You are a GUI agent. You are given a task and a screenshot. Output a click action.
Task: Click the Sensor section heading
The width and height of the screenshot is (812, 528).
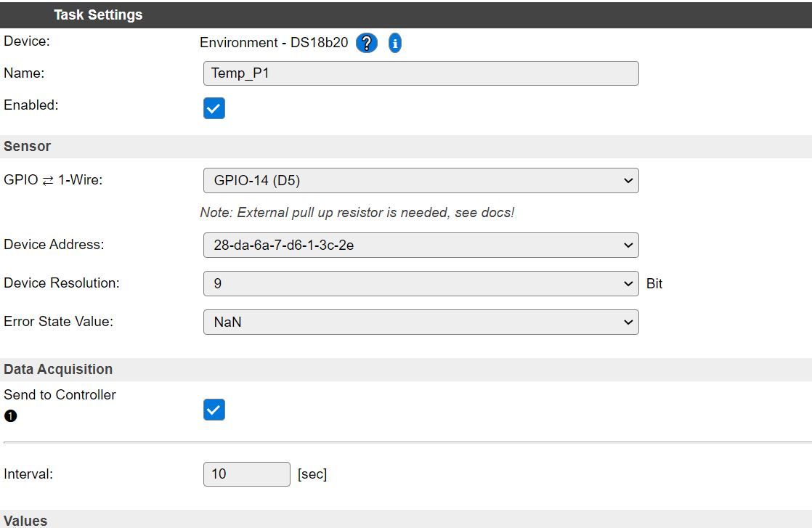(x=28, y=146)
